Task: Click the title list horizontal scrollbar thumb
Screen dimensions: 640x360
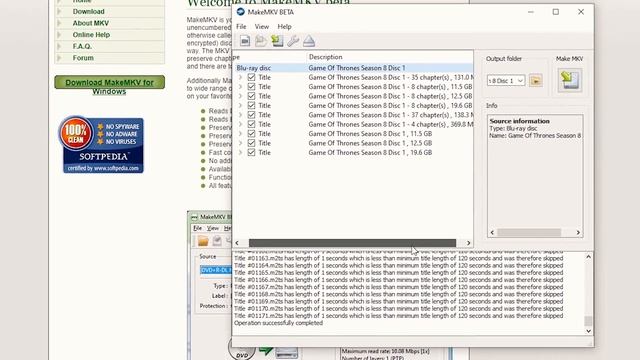Action: 352,243
